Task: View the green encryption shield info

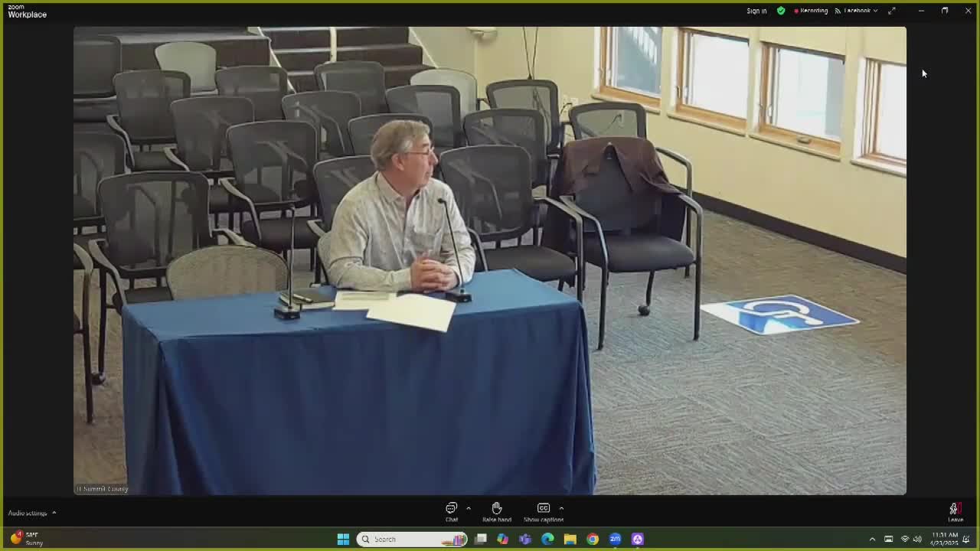Action: [x=781, y=11]
